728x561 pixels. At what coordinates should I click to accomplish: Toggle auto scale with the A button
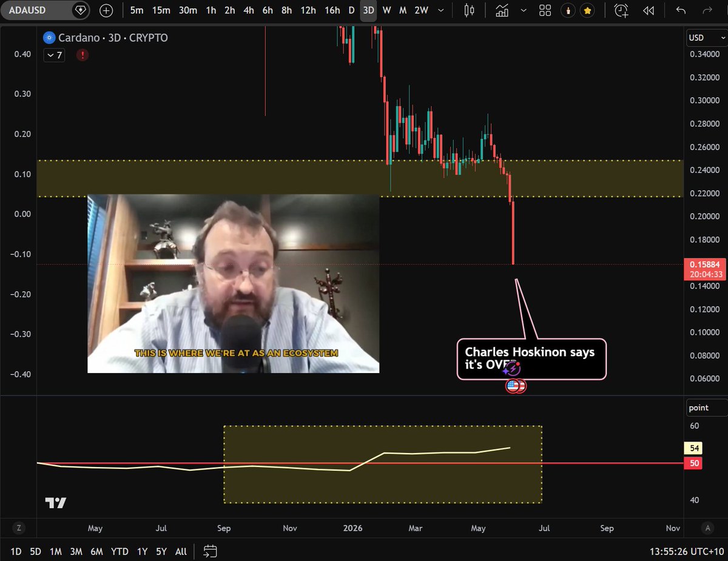(706, 528)
